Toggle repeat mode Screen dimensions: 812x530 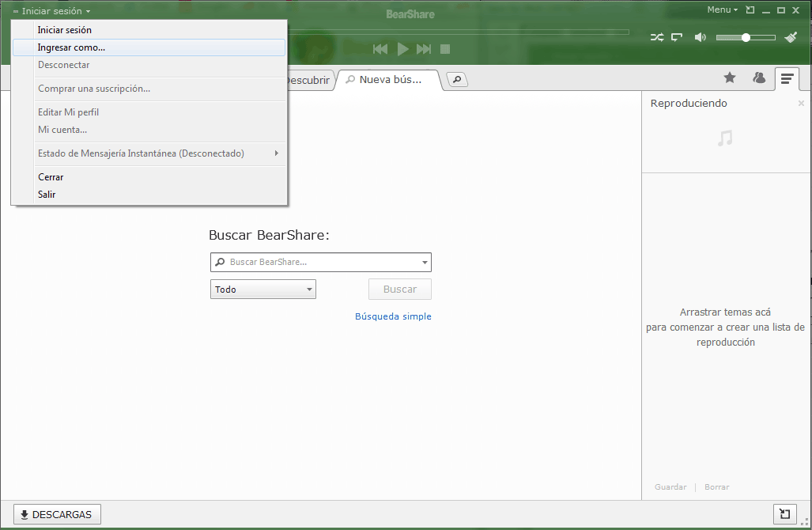click(x=677, y=37)
